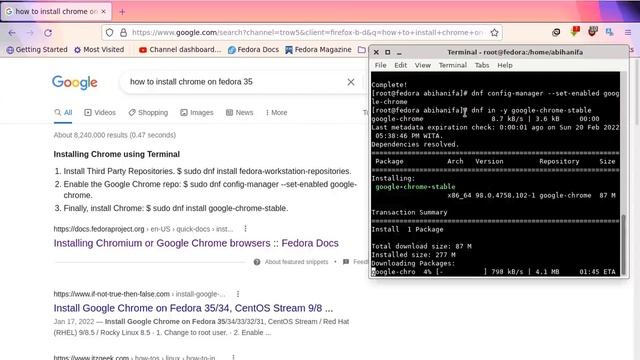640x360 pixels.
Task: Click the padlock site security icon
Action: tap(123, 32)
